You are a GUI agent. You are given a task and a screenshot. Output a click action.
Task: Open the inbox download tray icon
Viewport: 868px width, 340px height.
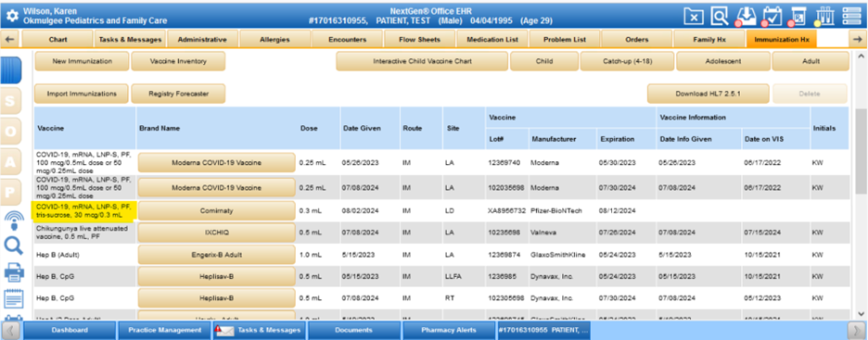(747, 16)
